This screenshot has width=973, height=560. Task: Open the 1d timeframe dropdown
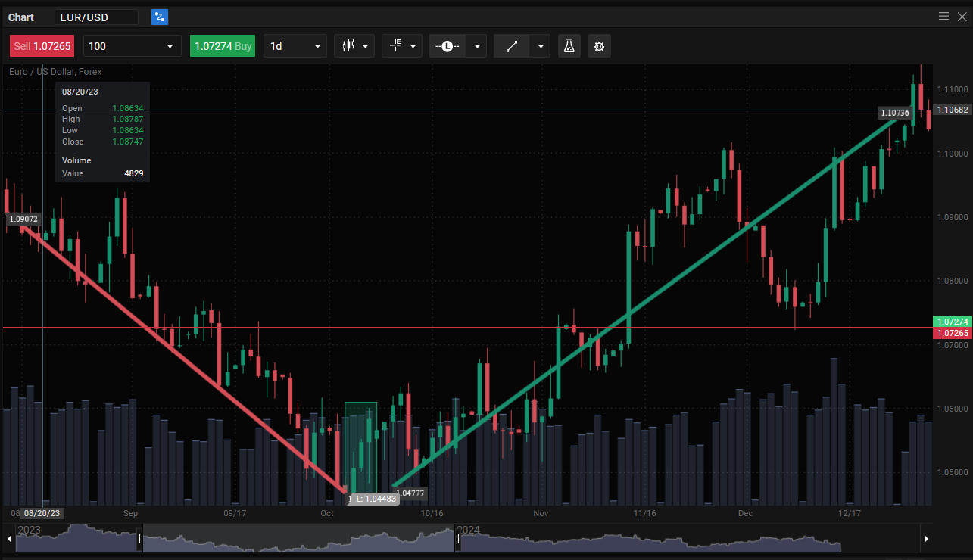click(x=295, y=46)
